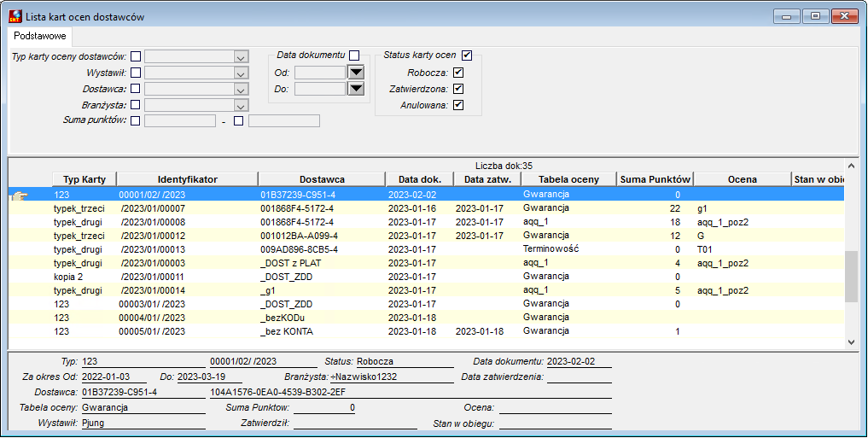The height and width of the screenshot is (438, 868).
Task: Uncheck the Robocza status checkbox
Action: pos(457,73)
